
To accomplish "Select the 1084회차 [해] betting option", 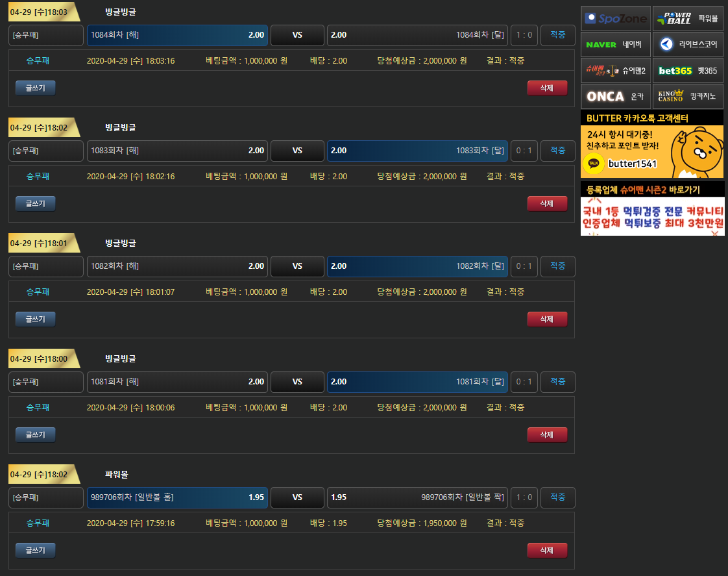I will click(x=177, y=35).
